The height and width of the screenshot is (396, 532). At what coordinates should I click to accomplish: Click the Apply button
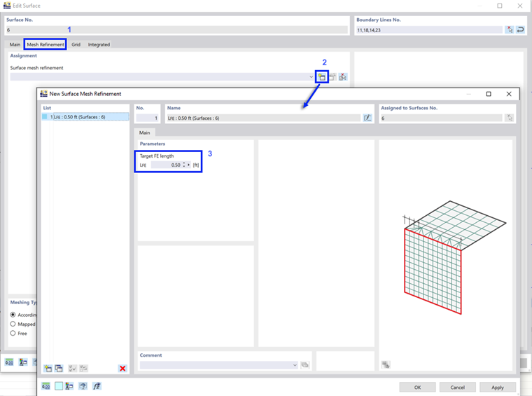(x=498, y=387)
